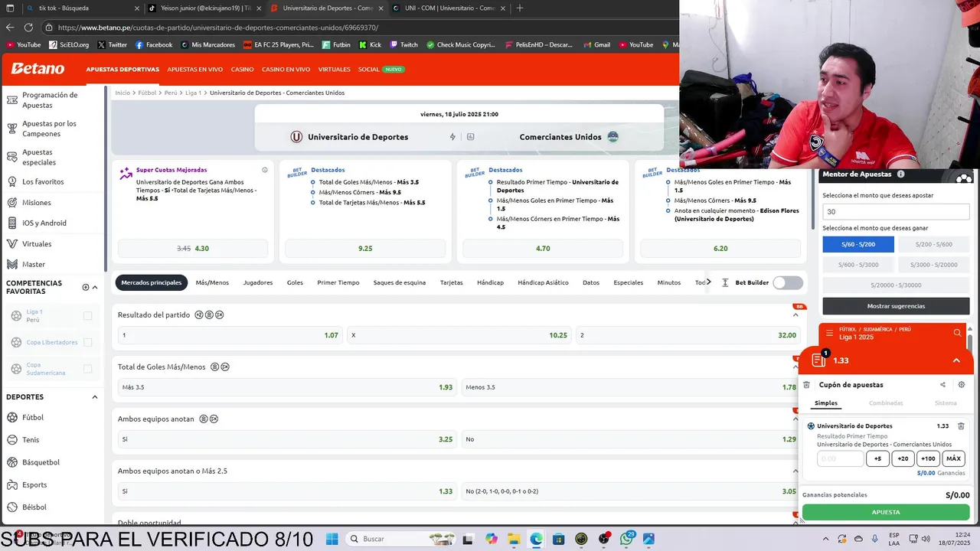Open betting coupon settings gear
Viewport: 980px width, 551px height.
962,385
